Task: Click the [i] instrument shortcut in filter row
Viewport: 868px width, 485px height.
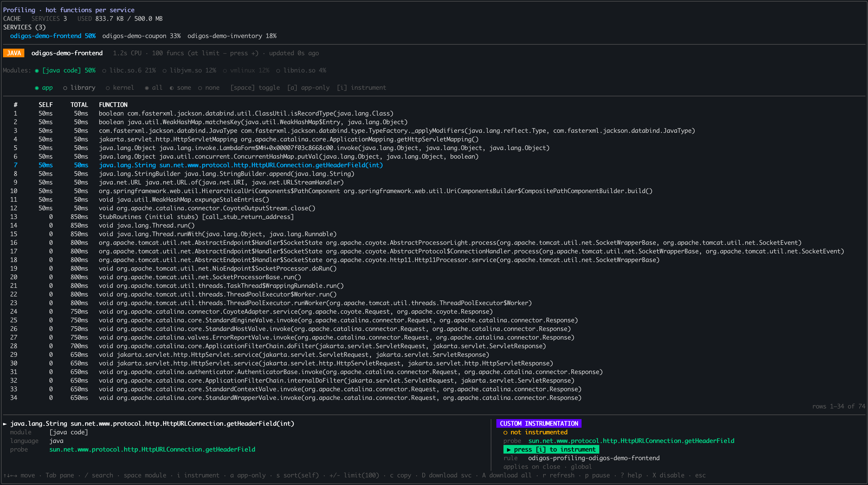Action: (361, 88)
